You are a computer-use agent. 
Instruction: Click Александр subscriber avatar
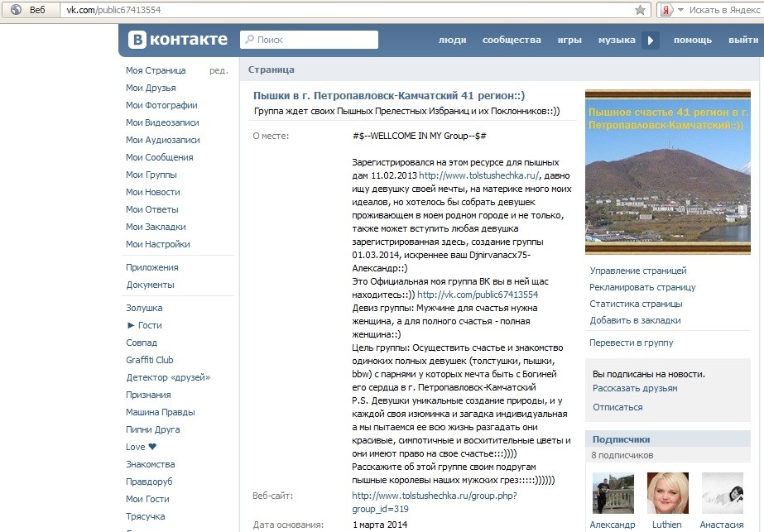(x=613, y=493)
